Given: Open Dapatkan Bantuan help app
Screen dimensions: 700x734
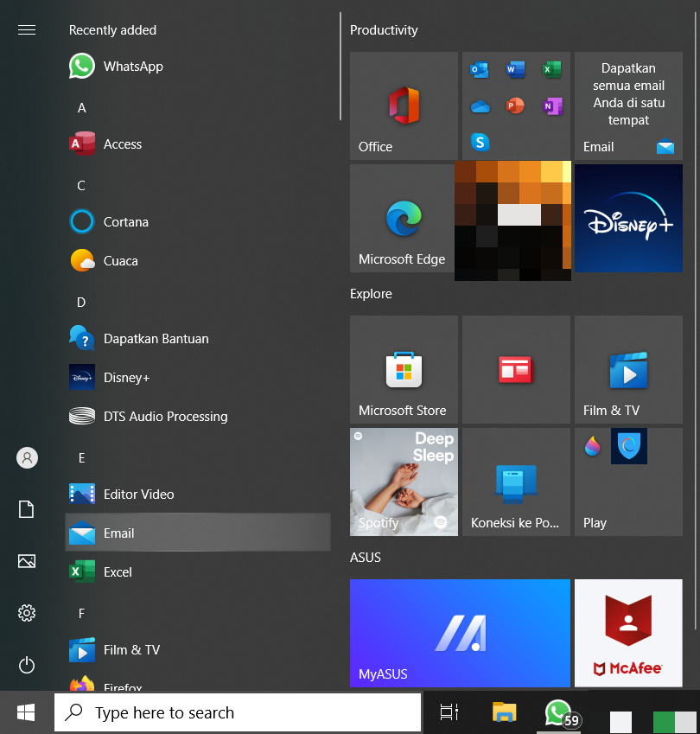Looking at the screenshot, I should pos(197,338).
